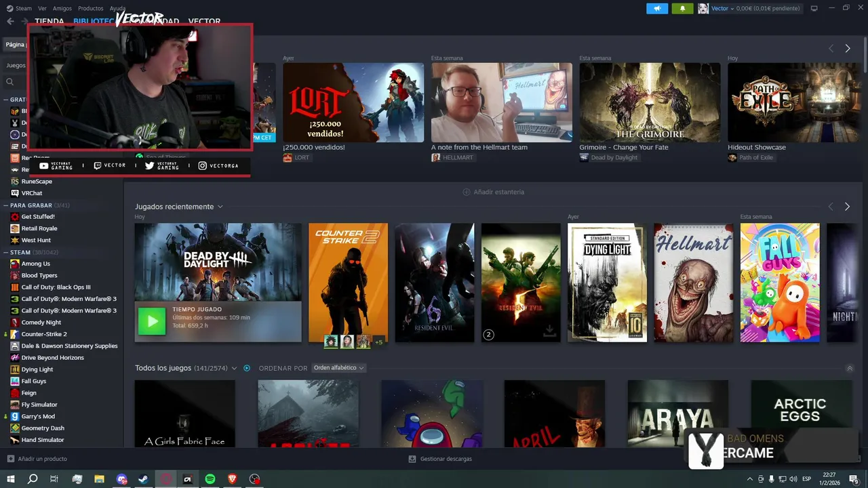The height and width of the screenshot is (488, 868).
Task: Click the Geometry Dash icon in sidebar
Action: tap(15, 428)
